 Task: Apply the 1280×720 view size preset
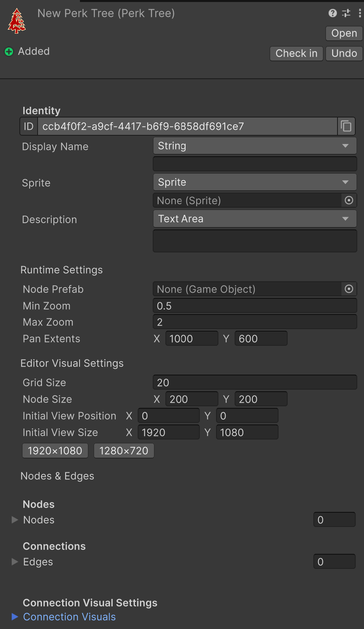(x=124, y=451)
